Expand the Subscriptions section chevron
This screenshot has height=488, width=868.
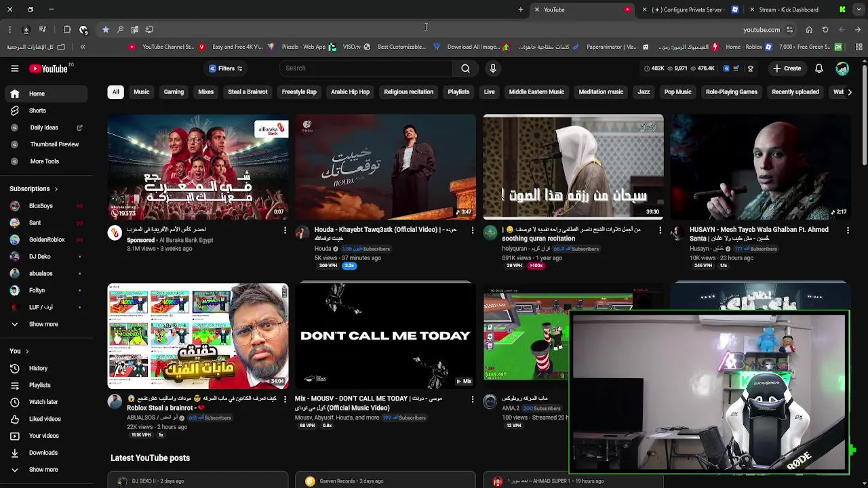[x=56, y=189]
